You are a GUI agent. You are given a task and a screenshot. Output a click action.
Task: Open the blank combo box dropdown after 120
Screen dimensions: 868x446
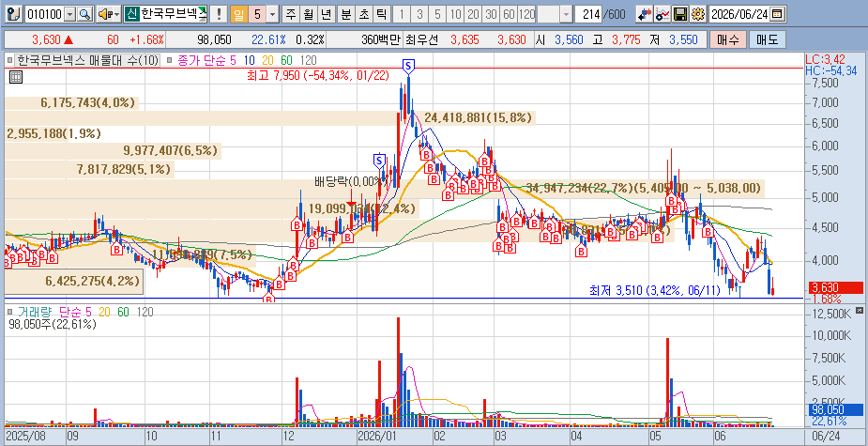(566, 14)
